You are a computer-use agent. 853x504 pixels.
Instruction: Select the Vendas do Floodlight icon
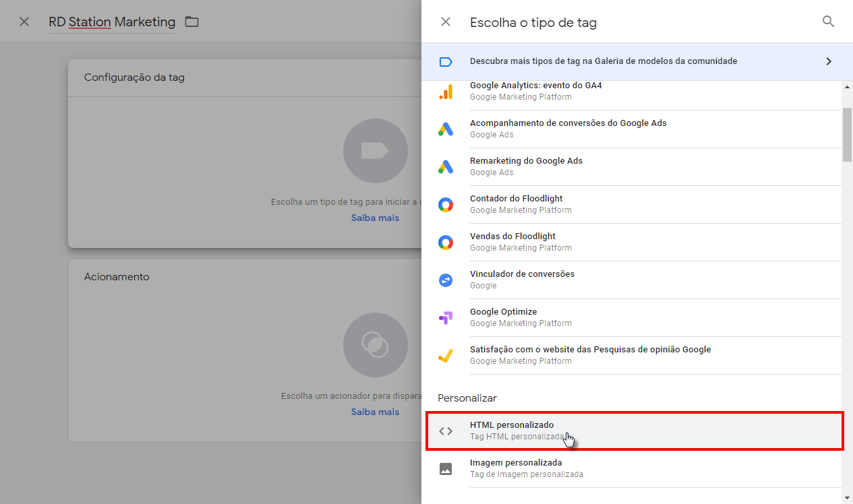446,241
